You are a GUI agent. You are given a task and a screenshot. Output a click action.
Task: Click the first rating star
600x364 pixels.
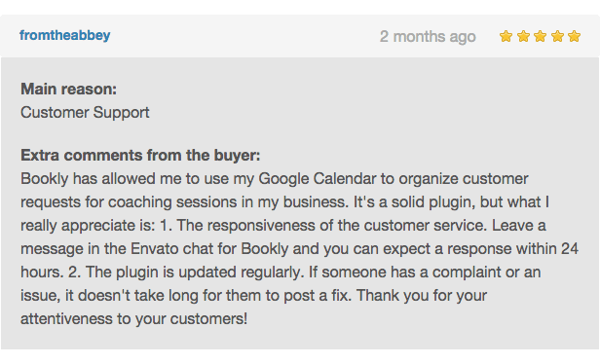point(506,36)
